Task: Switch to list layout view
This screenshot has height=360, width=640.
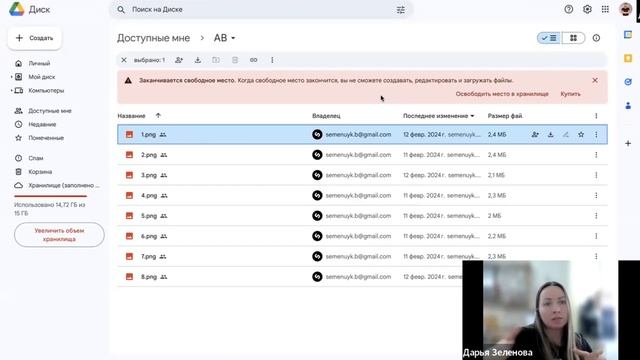Action: pos(549,38)
